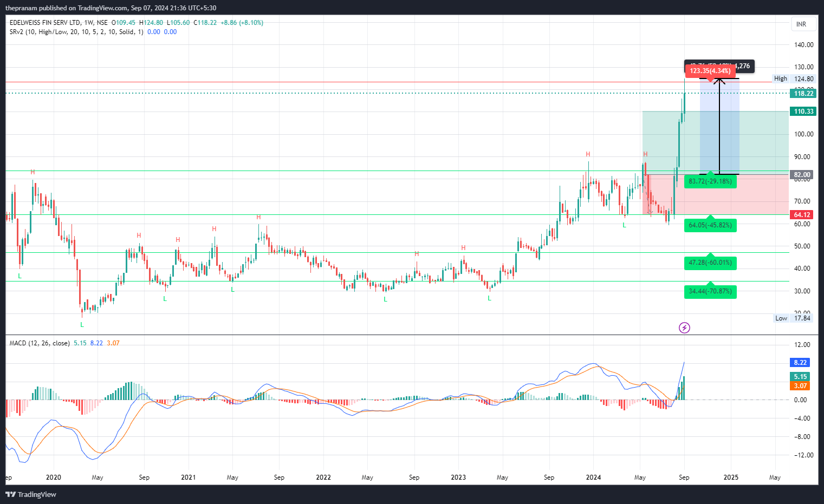Image resolution: width=824 pixels, height=504 pixels.
Task: Click the green 47.28(-60.01%) level label
Action: coord(710,263)
